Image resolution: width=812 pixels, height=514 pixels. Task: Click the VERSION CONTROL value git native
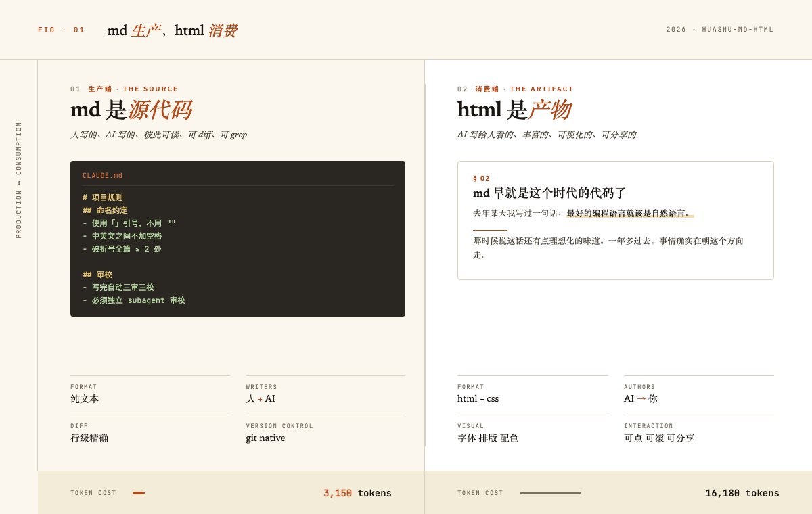pos(265,438)
